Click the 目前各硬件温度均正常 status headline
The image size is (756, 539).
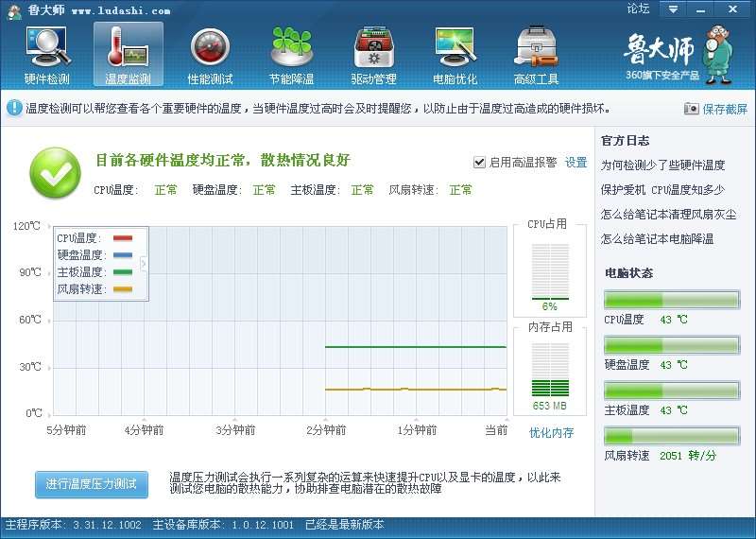click(223, 160)
